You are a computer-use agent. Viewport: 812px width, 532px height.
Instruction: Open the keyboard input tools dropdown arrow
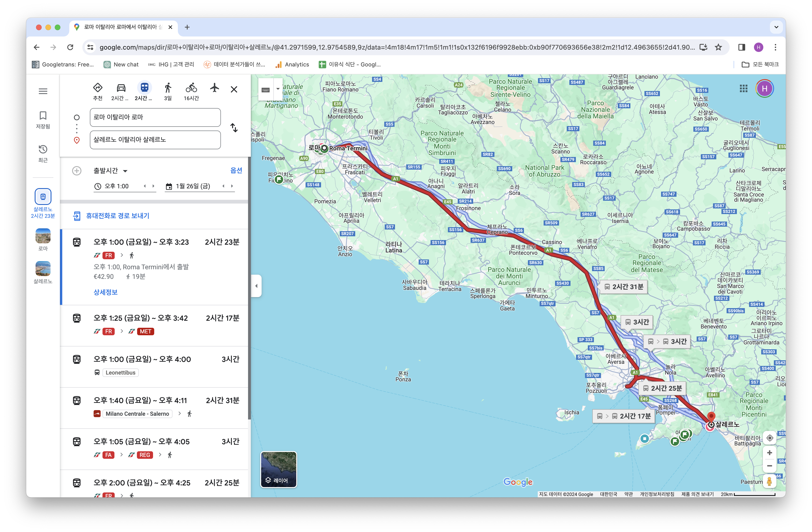pyautogui.click(x=278, y=89)
